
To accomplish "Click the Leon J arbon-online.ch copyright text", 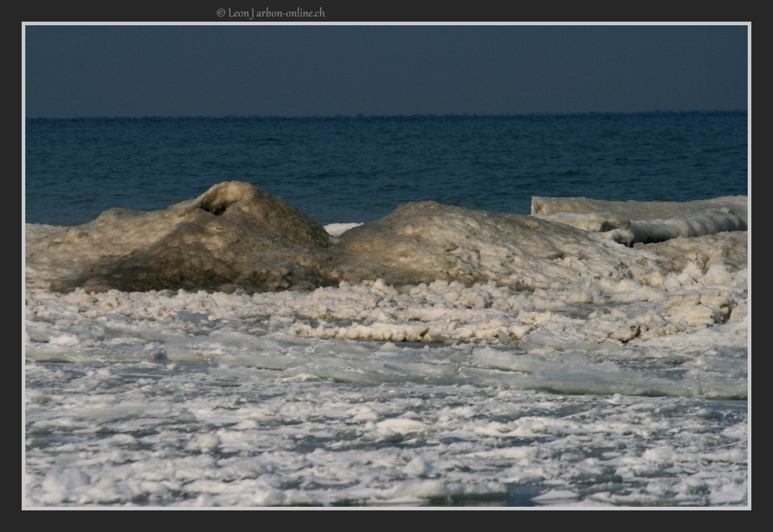I will click(271, 13).
